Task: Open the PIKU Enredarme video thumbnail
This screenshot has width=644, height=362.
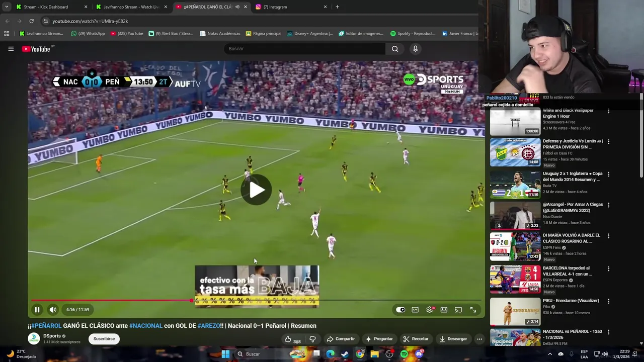Action: tap(515, 312)
